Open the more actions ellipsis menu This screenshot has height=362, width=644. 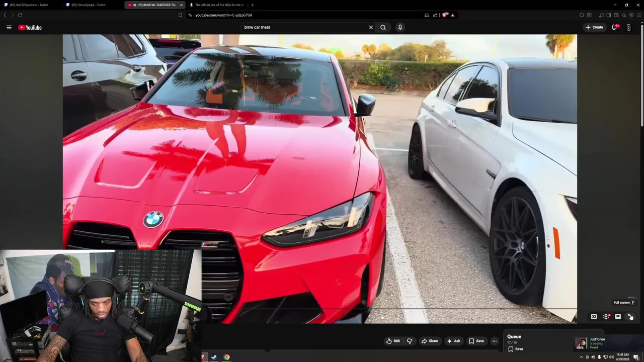click(495, 341)
